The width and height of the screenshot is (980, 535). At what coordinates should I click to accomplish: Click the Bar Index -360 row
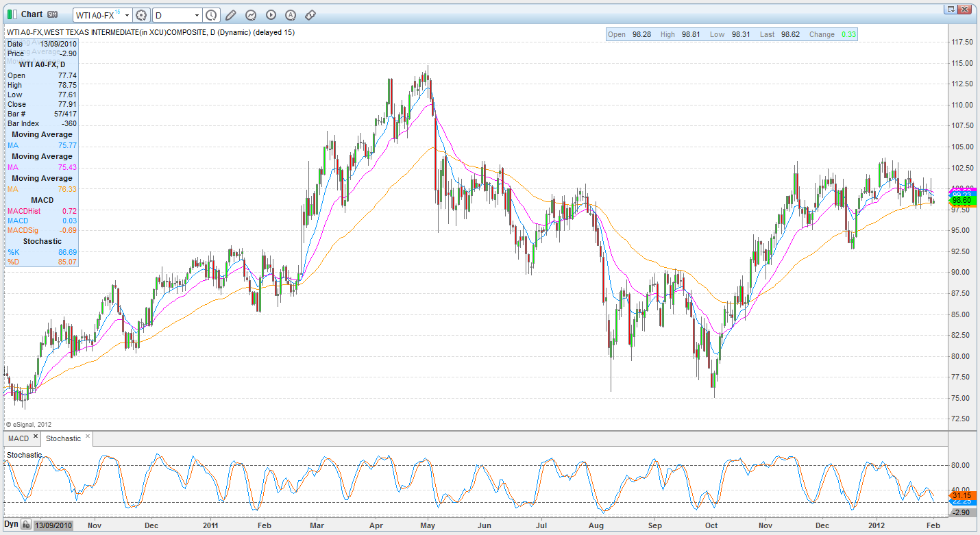click(x=42, y=123)
